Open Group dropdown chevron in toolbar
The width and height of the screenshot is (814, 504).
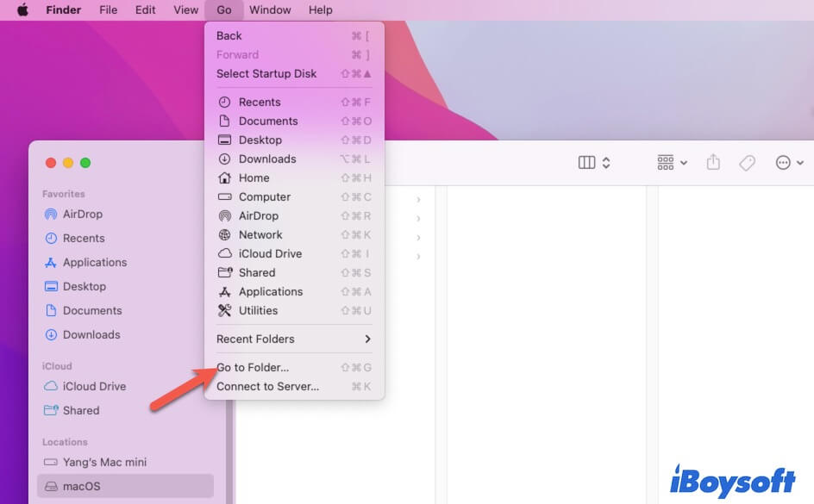pyautogui.click(x=684, y=163)
